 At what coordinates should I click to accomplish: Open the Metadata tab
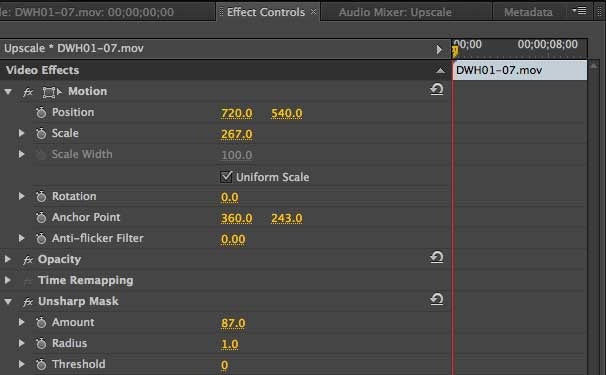pyautogui.click(x=528, y=12)
